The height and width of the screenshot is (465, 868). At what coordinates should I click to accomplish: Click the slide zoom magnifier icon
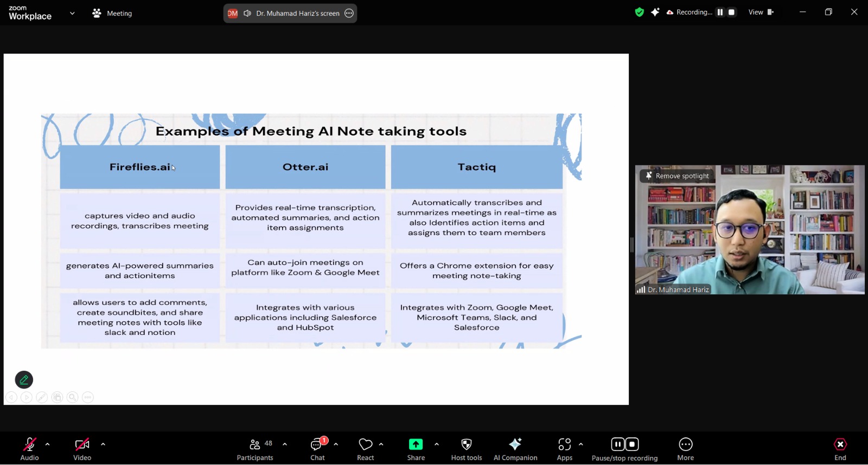tap(72, 397)
